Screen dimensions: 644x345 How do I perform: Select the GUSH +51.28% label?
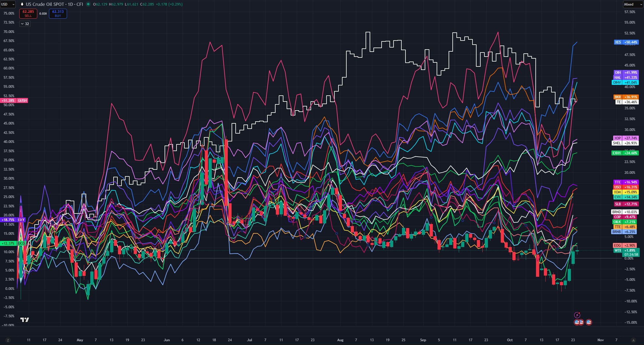click(x=15, y=101)
